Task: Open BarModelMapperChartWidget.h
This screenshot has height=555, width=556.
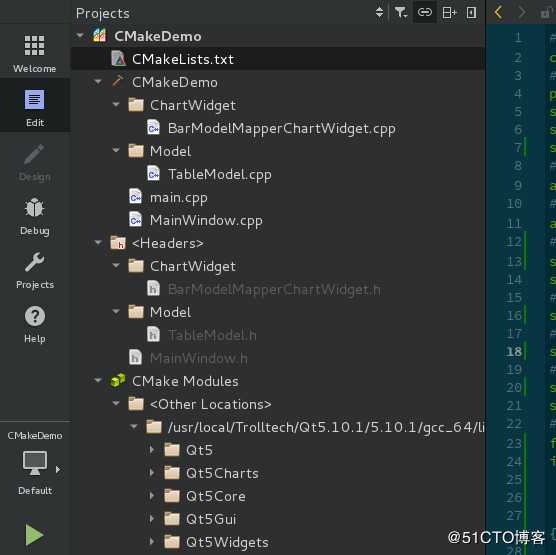Action: [274, 289]
